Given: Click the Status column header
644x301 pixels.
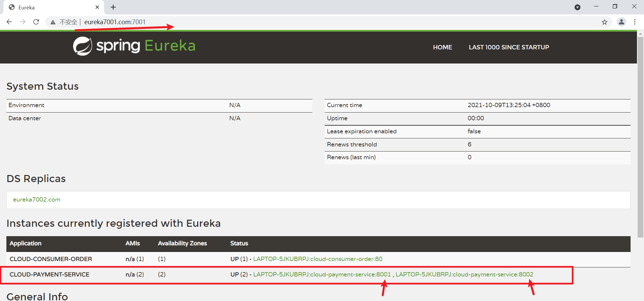Looking at the screenshot, I should (239, 244).
